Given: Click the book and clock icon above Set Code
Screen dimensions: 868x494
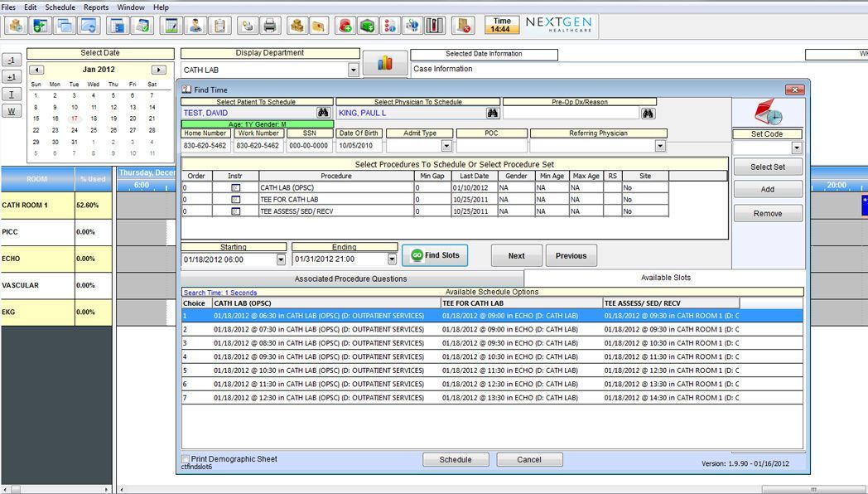Looking at the screenshot, I should click(768, 113).
